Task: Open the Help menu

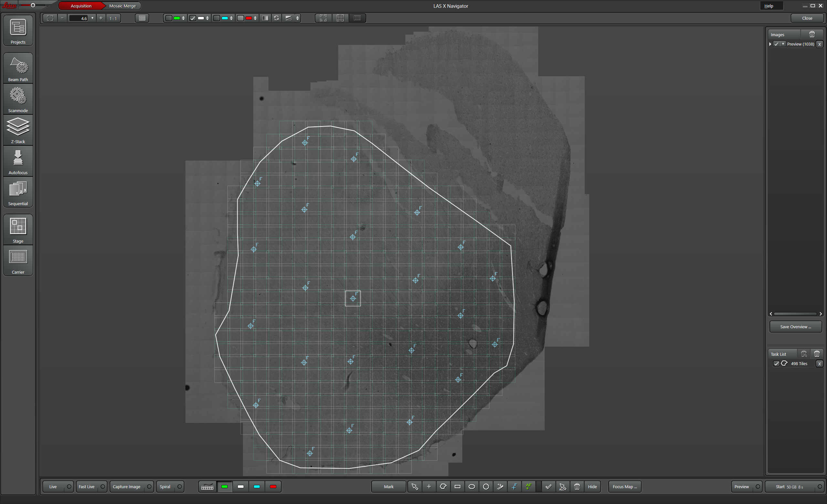Action: [x=769, y=6]
